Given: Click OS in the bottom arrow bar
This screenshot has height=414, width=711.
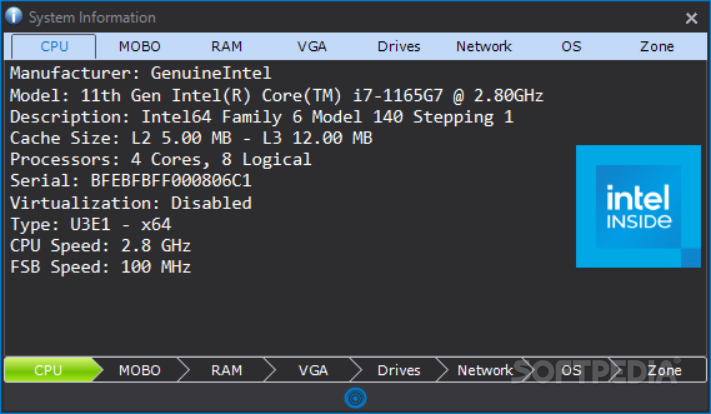Looking at the screenshot, I should coord(571,370).
